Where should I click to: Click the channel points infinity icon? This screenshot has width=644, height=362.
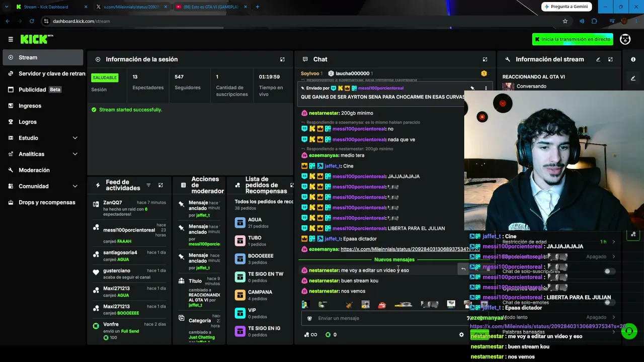click(x=310, y=334)
